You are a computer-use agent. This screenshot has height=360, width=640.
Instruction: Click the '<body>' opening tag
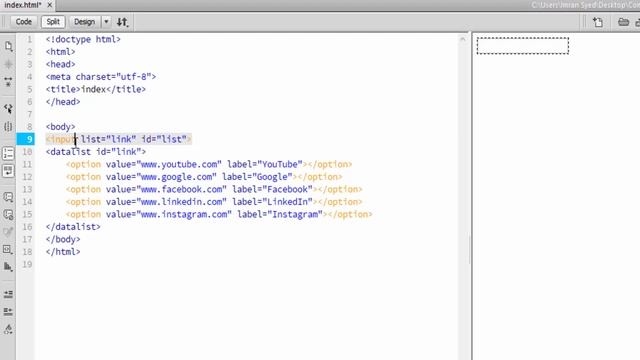pyautogui.click(x=60, y=127)
